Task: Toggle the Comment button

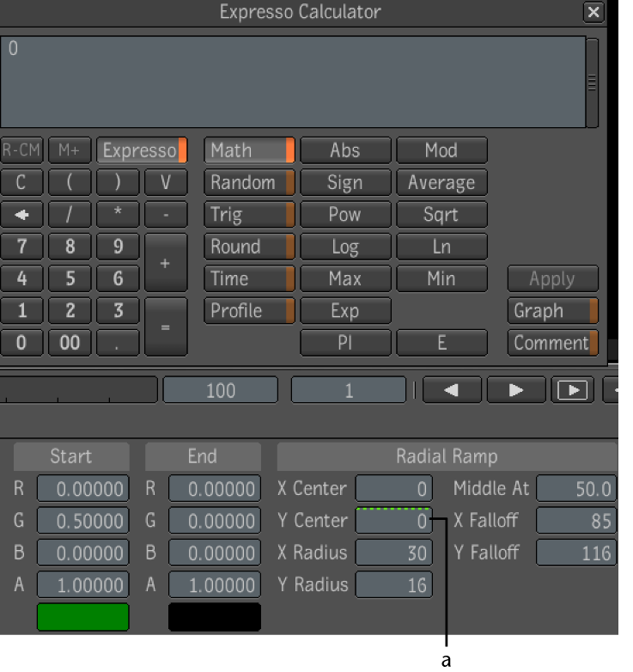Action: click(x=553, y=343)
